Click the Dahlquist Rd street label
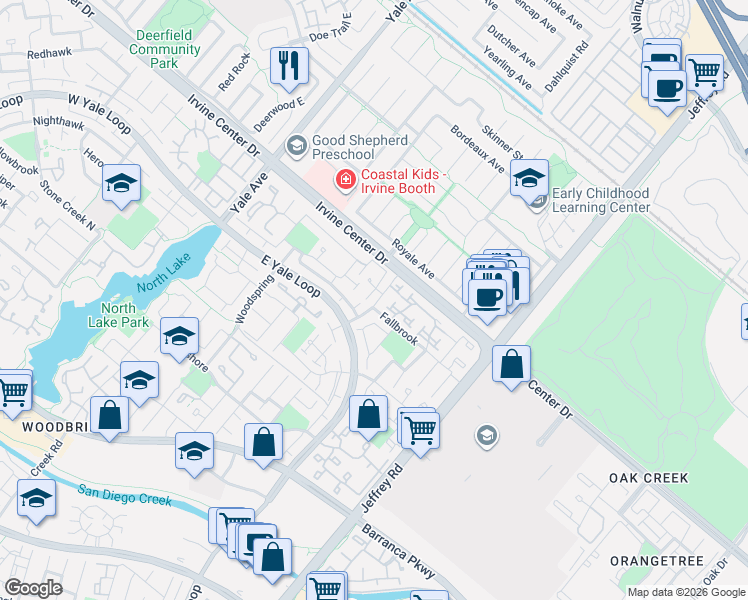 [567, 67]
